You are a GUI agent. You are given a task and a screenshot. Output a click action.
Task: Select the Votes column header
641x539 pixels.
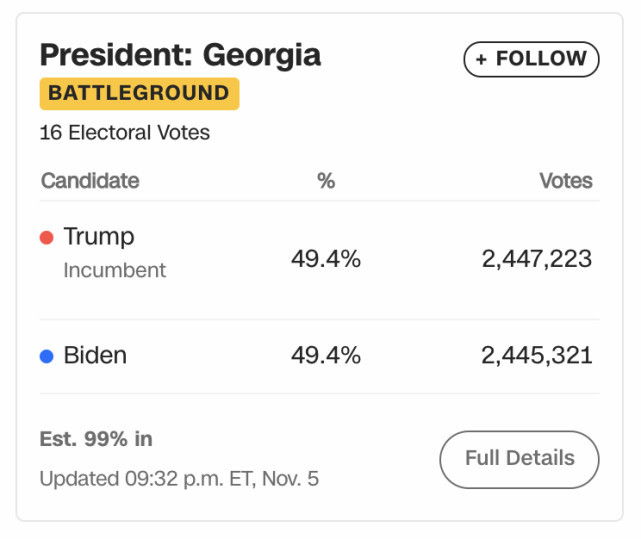(x=566, y=181)
